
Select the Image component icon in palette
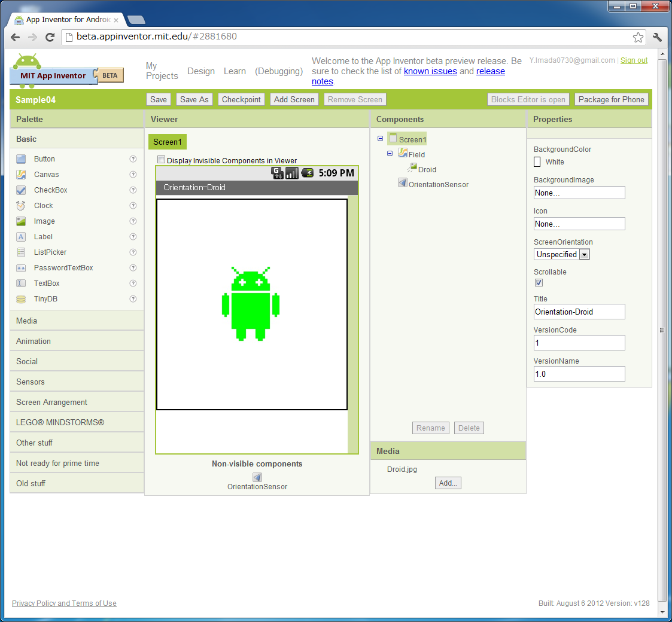click(21, 221)
